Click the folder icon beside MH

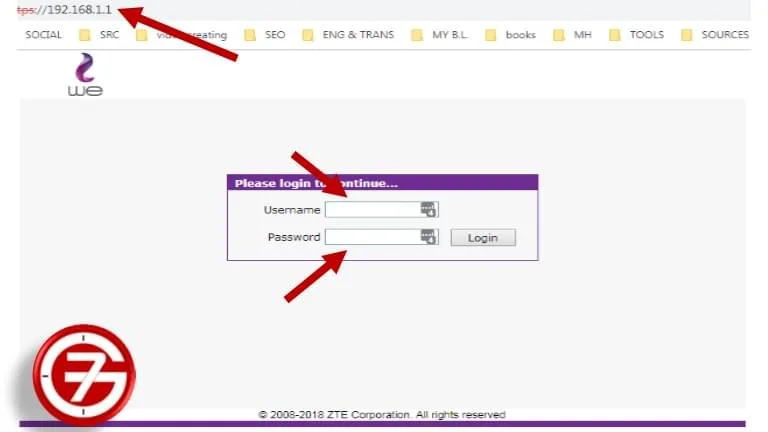558,35
